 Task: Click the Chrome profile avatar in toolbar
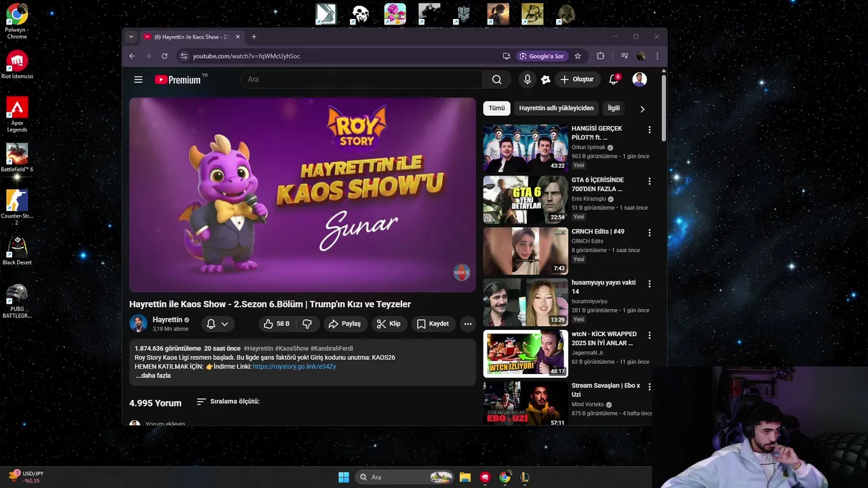pos(641,56)
